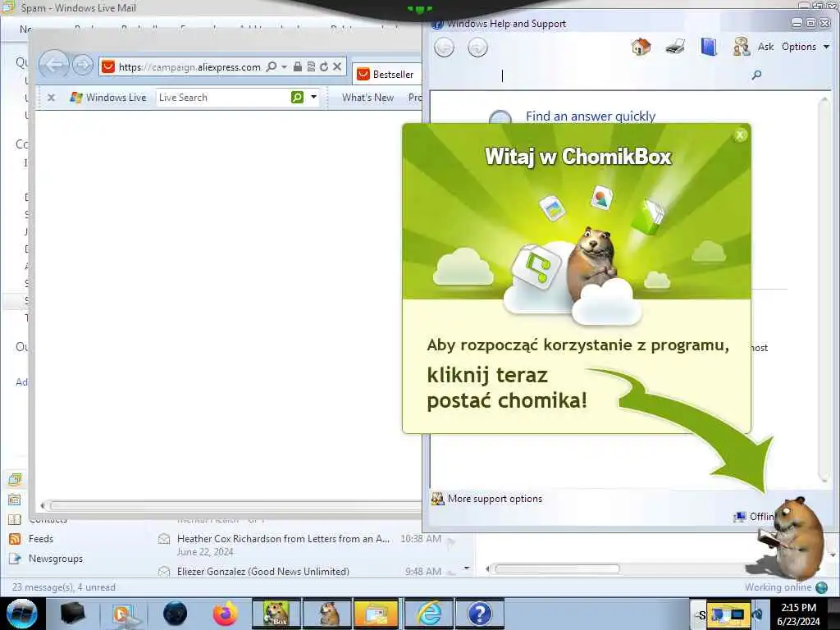This screenshot has height=630, width=840.
Task: Click the Ask support people icon
Action: click(742, 47)
